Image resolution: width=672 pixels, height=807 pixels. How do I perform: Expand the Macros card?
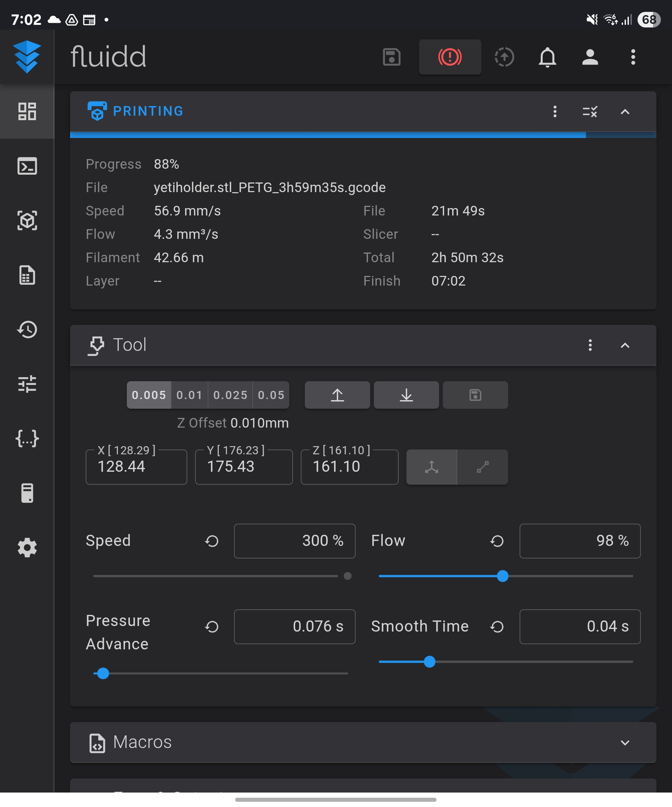[x=625, y=742]
